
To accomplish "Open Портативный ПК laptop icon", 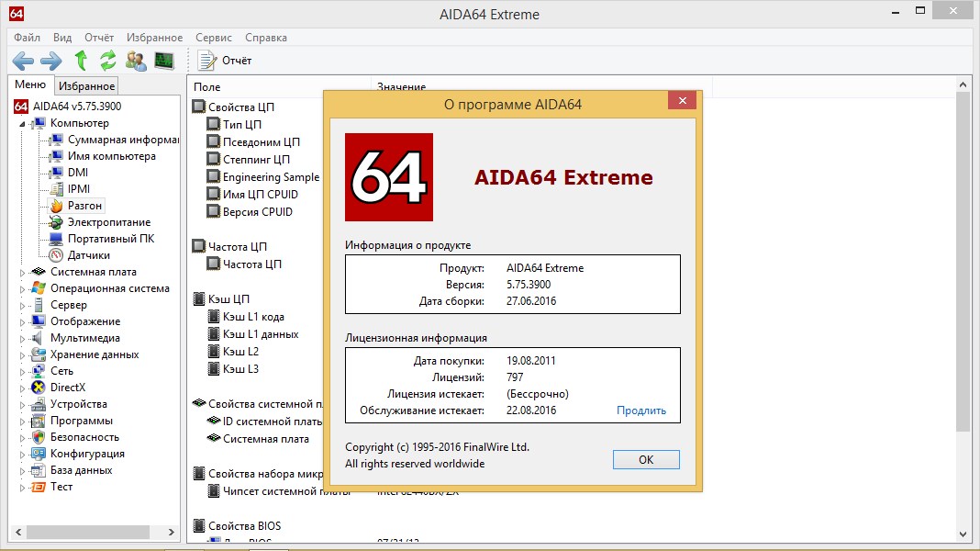I will (106, 238).
